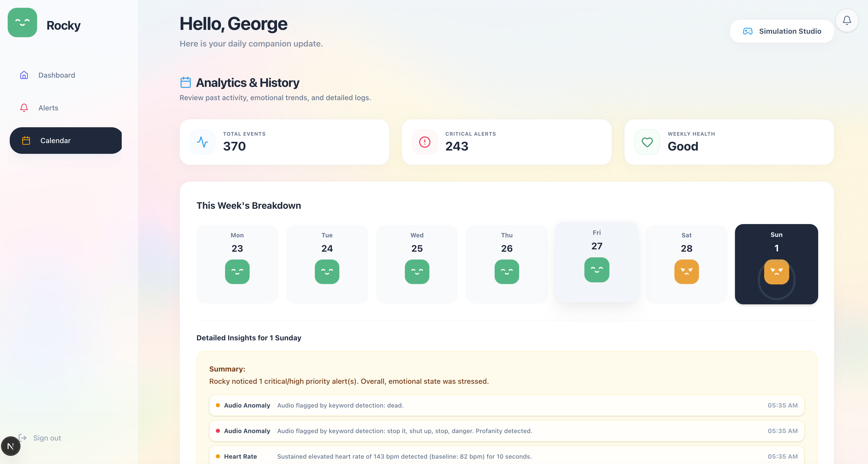Click the Rocky green face logo

22,22
